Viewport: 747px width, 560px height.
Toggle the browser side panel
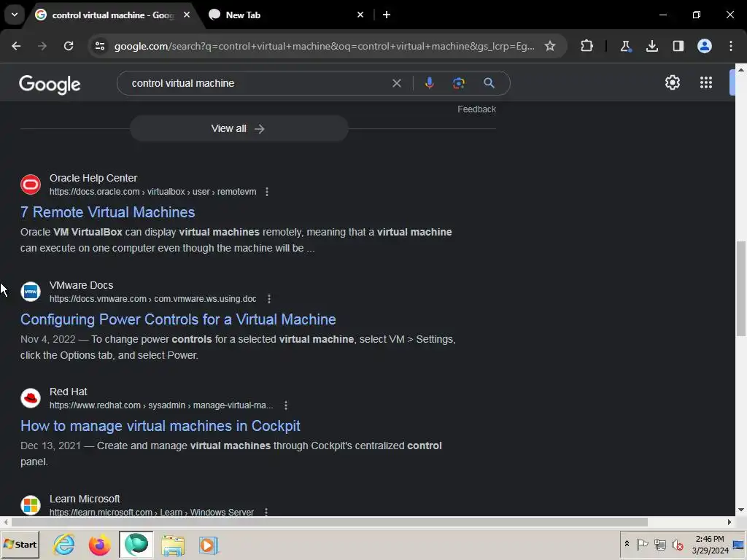[x=678, y=46]
